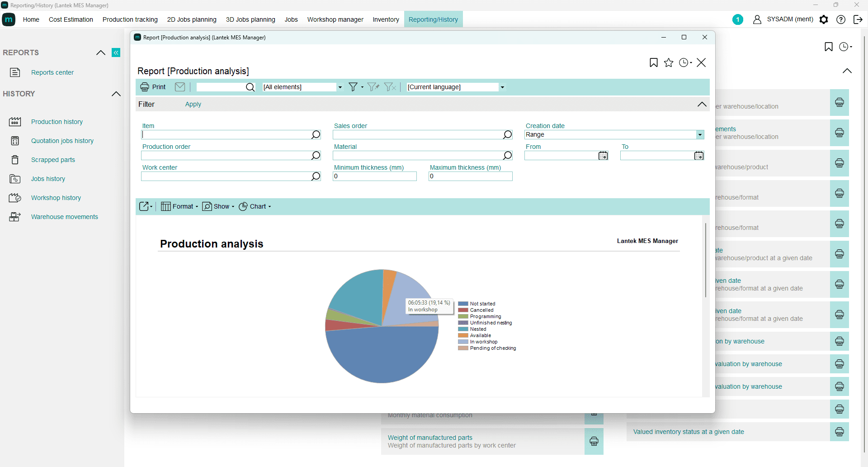Open Production history link
Viewport: 868px width, 467px height.
coord(57,122)
